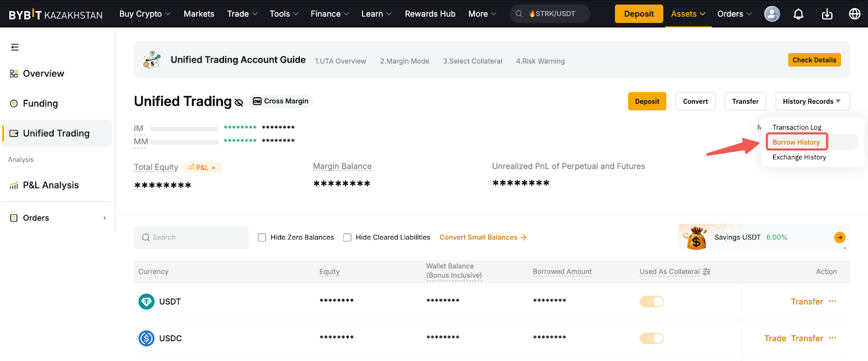Toggle USDT collateral switch

pos(652,301)
